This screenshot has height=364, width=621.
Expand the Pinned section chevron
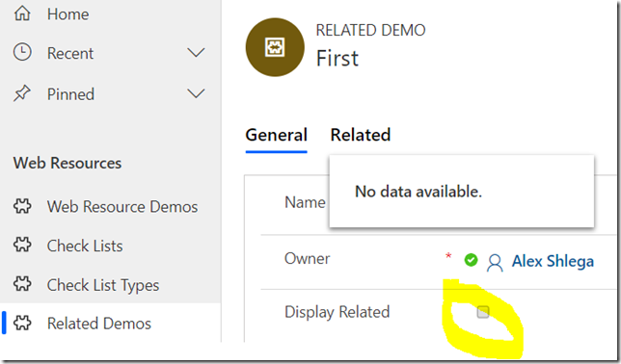196,93
